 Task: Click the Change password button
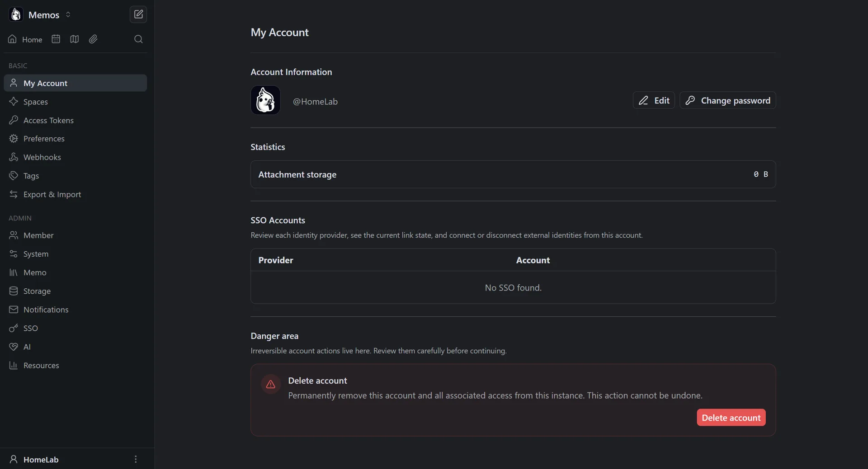pyautogui.click(x=728, y=100)
